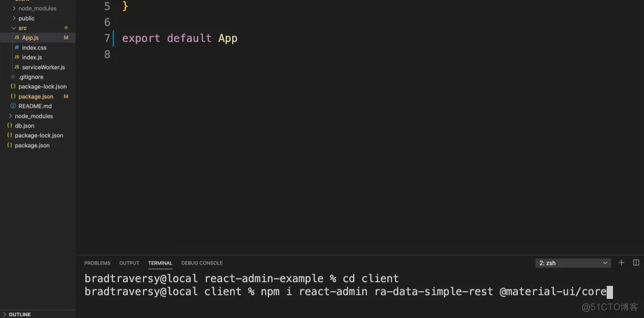Open the zsh terminal selector dropdown
The width and height of the screenshot is (644, 318).
[573, 263]
